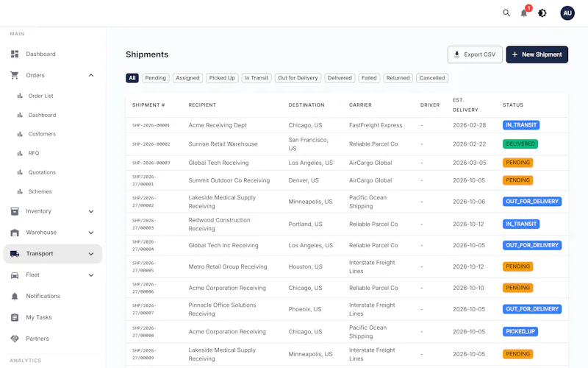The image size is (588, 368).
Task: Click the Orders shopping cart icon
Action: (15, 75)
